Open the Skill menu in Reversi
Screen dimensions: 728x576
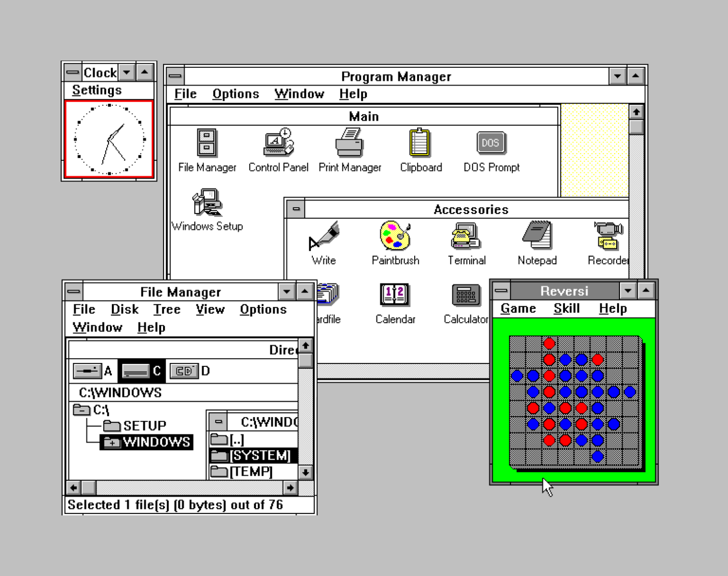point(566,308)
